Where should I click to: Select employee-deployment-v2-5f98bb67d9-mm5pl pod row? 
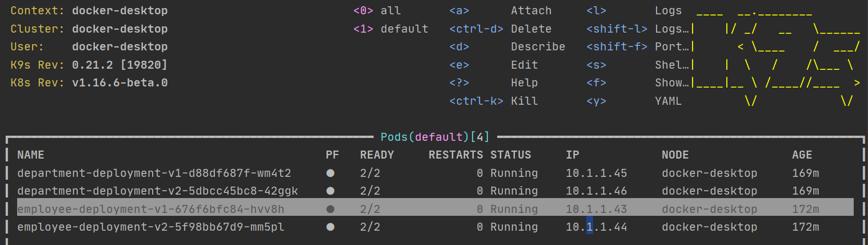(151, 227)
